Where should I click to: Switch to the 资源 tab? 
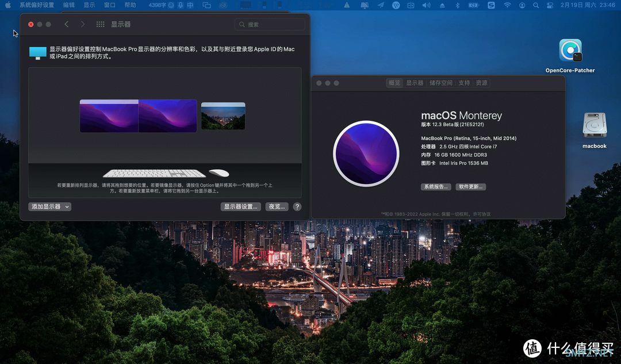(482, 83)
